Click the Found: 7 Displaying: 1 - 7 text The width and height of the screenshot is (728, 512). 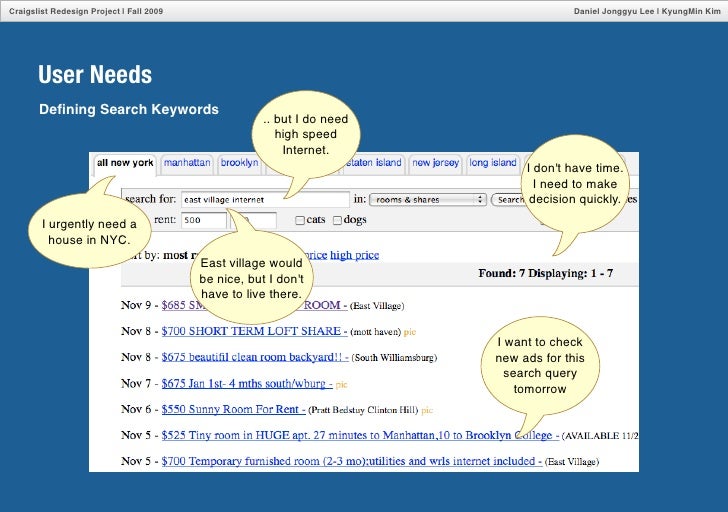546,273
